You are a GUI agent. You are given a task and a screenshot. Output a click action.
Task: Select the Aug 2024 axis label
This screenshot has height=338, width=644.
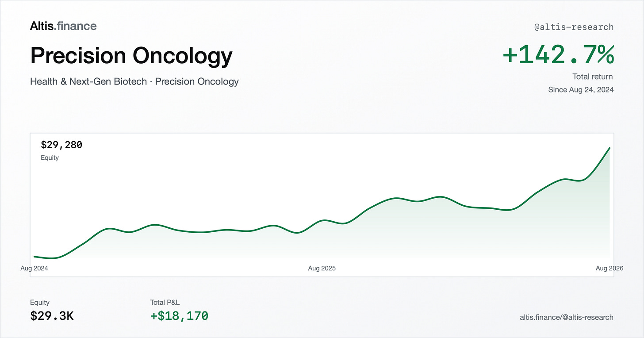[x=34, y=268]
